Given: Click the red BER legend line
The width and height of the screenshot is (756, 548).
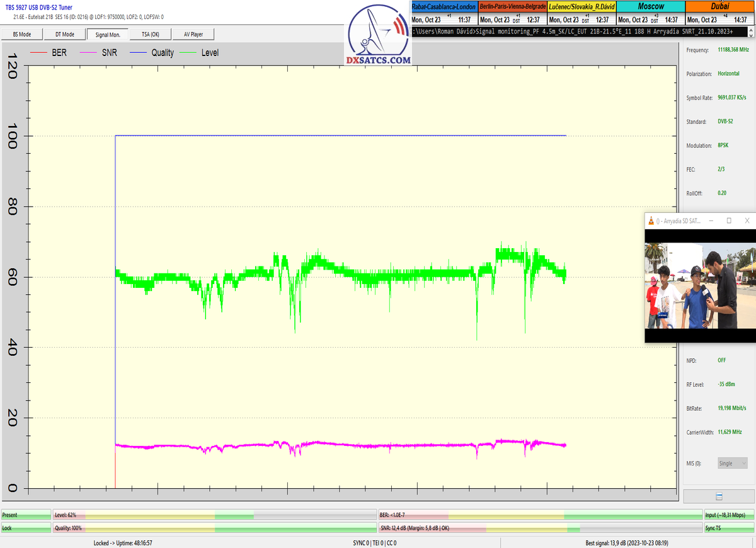Looking at the screenshot, I should coord(39,53).
